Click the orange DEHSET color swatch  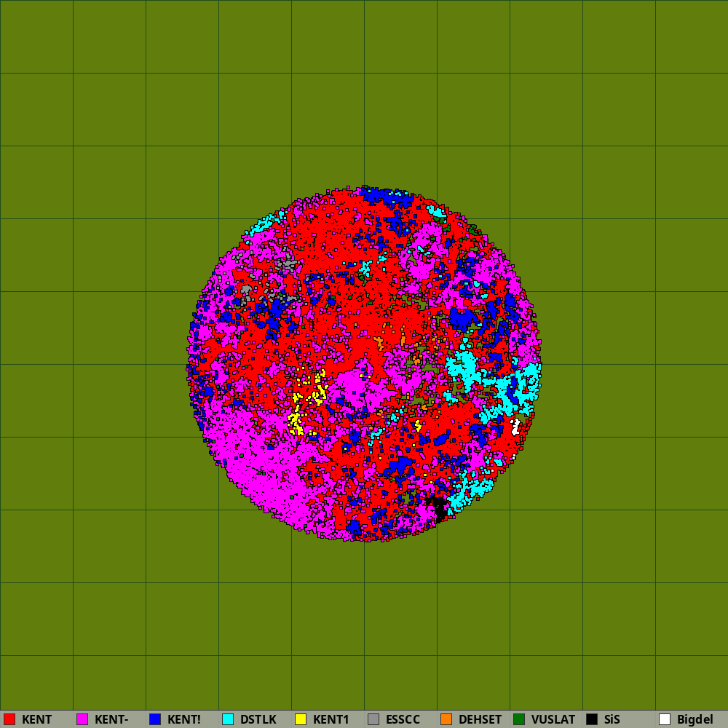click(446, 719)
